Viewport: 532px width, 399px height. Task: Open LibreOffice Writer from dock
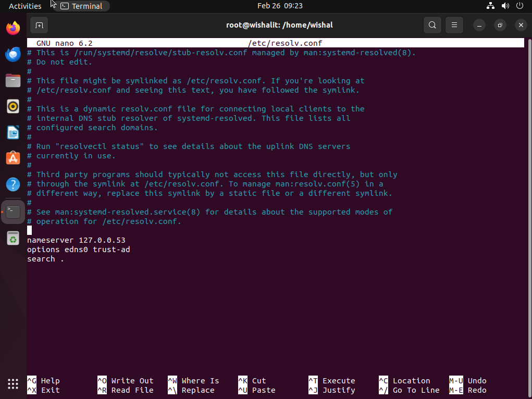click(13, 132)
